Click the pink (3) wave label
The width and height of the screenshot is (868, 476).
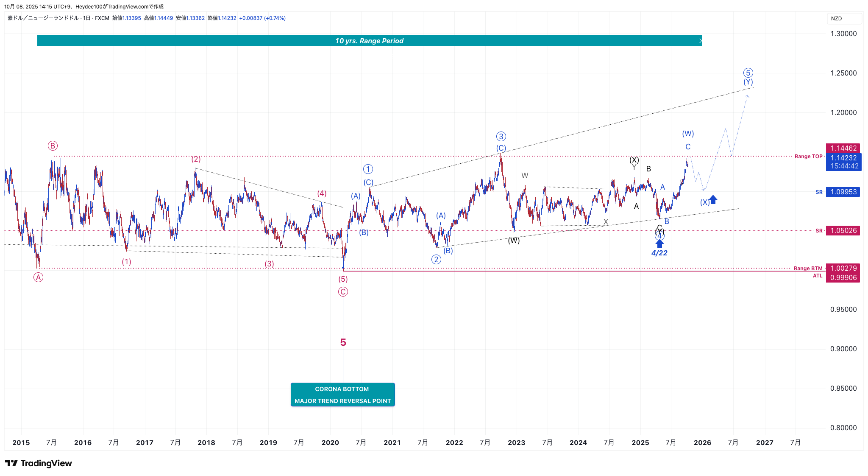tap(269, 264)
